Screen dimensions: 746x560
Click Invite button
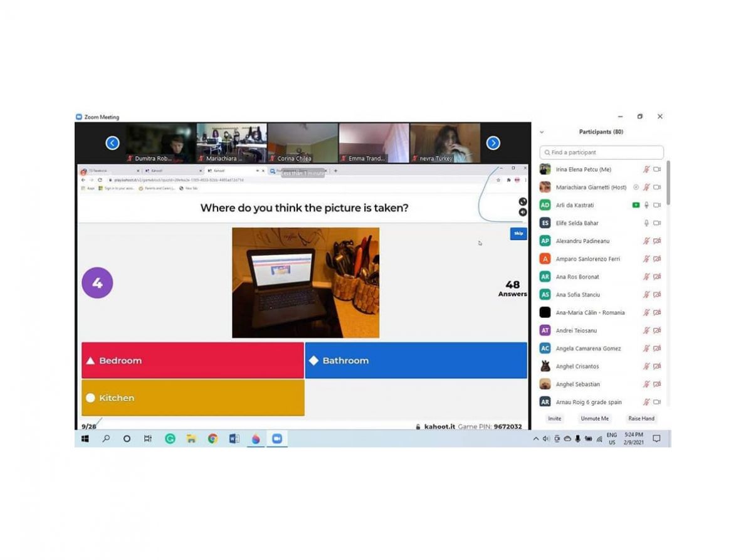(x=554, y=419)
